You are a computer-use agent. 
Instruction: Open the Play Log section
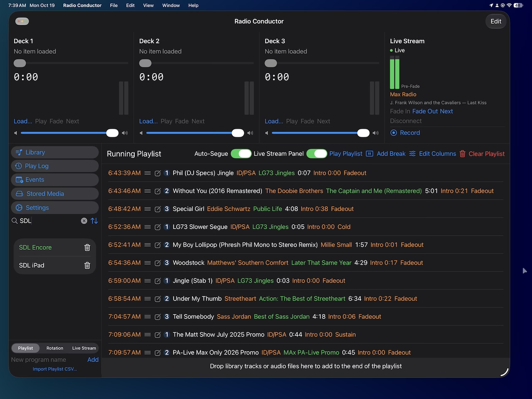(x=55, y=166)
